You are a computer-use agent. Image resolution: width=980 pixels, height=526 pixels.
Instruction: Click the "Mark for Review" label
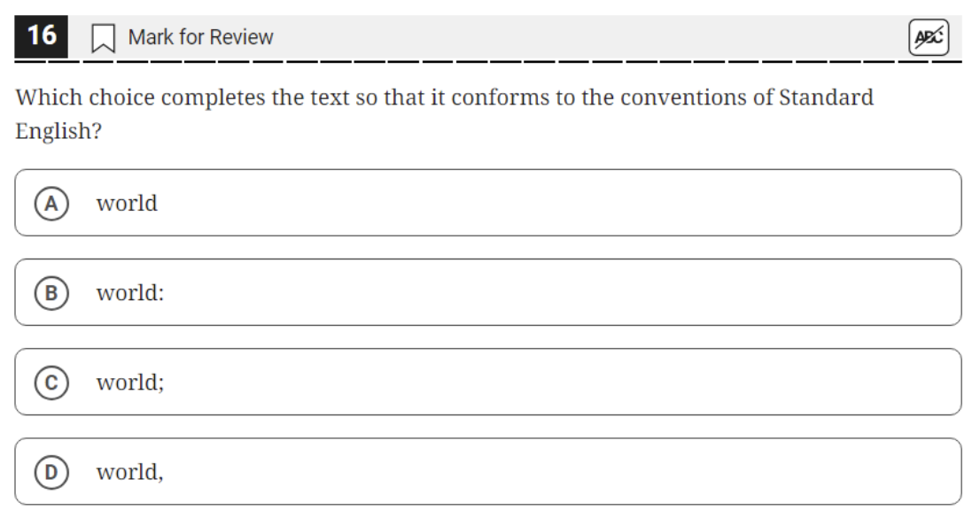coord(200,37)
